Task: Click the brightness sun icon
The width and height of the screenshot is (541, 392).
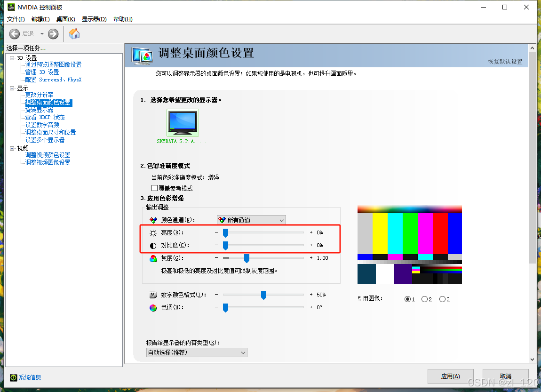Action: click(153, 233)
